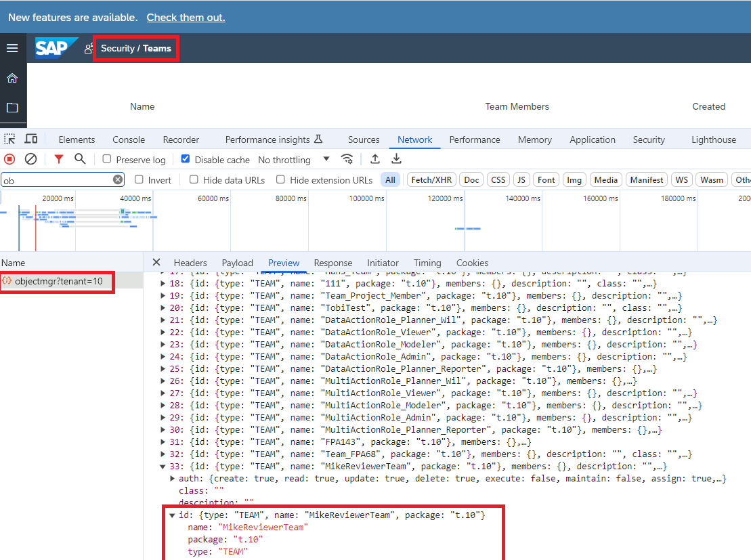Open the Recorder tab
The width and height of the screenshot is (751, 560).
(x=181, y=139)
